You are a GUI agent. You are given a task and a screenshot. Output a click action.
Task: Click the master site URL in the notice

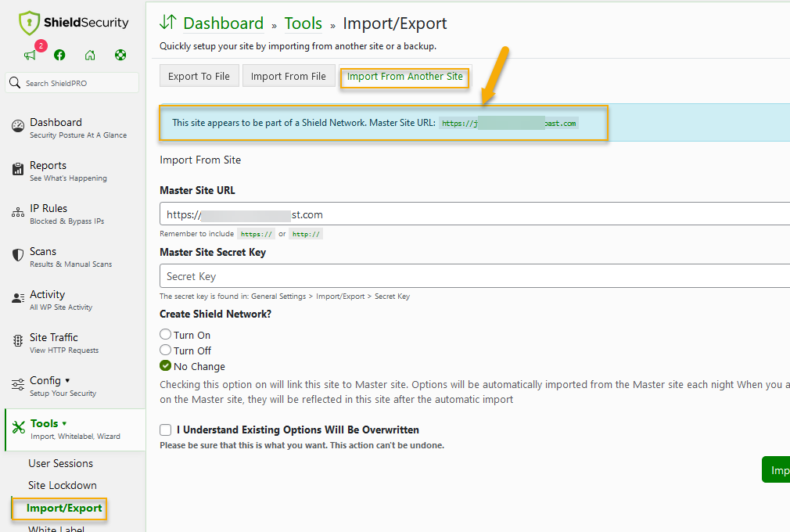click(x=509, y=123)
